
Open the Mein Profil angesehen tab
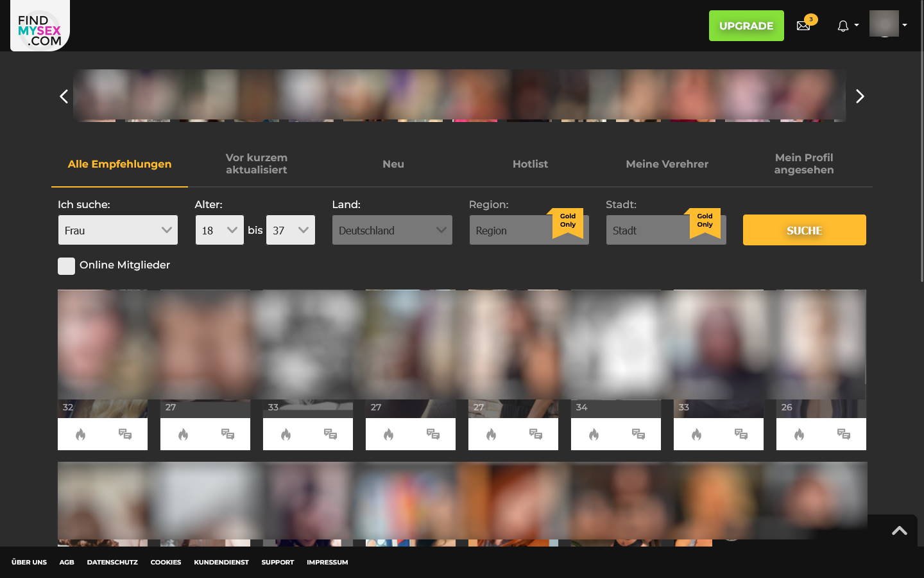click(804, 164)
